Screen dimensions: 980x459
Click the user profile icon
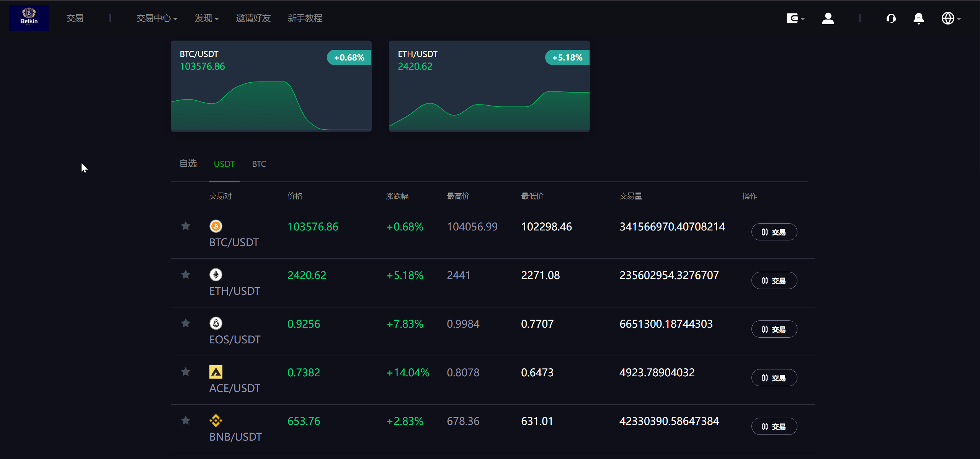[827, 18]
